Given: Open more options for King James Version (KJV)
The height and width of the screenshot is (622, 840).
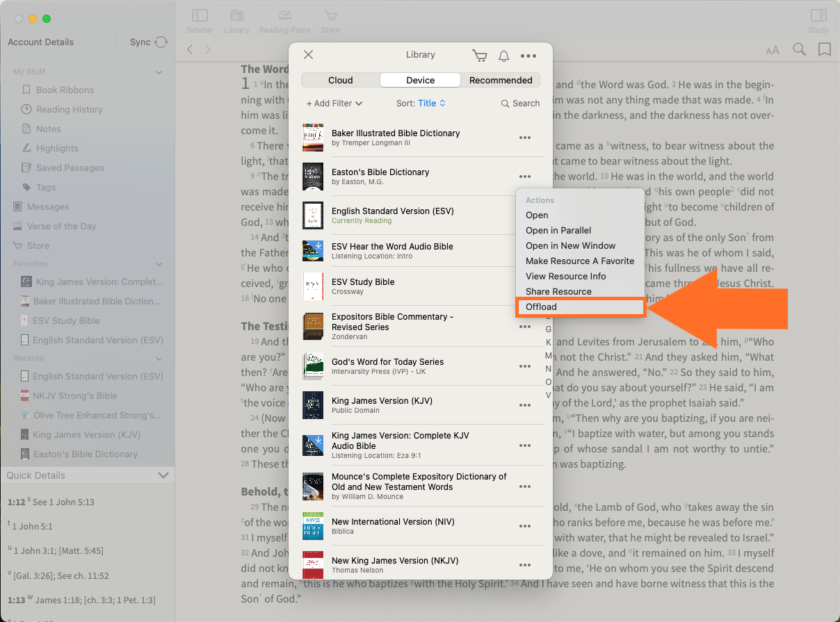Looking at the screenshot, I should point(525,405).
